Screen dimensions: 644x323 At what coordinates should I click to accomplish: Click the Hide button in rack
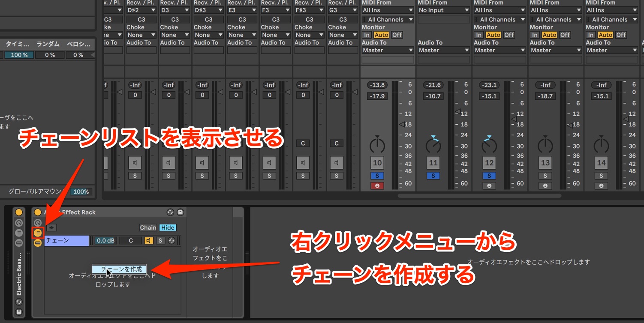168,227
